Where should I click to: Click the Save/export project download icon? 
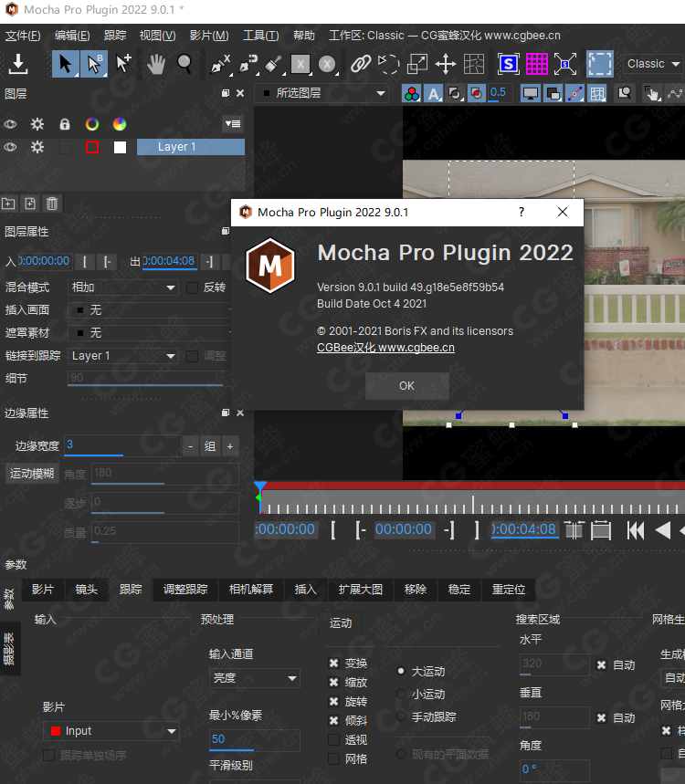coord(18,64)
